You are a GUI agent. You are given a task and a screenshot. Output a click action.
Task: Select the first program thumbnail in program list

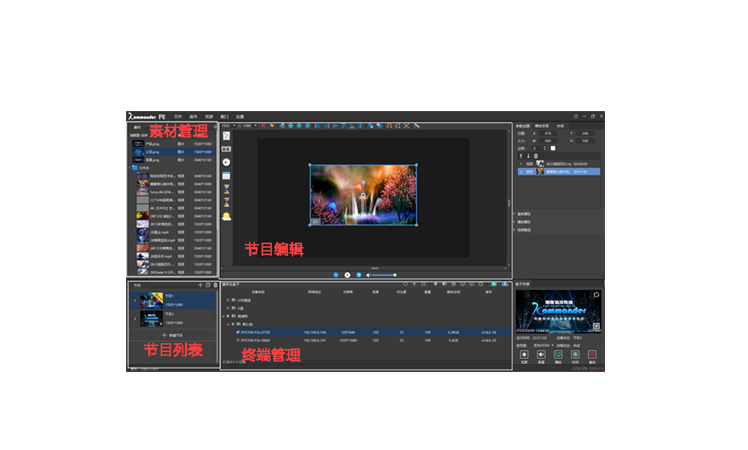pos(149,298)
